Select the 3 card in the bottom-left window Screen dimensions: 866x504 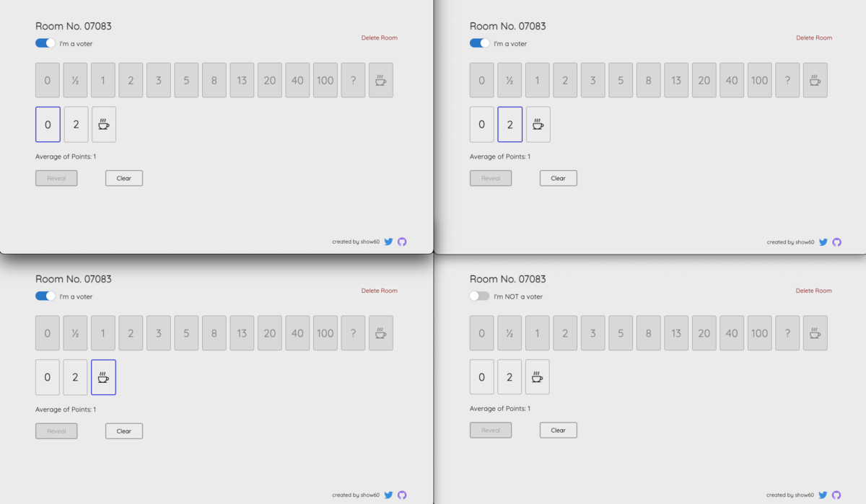coord(159,333)
